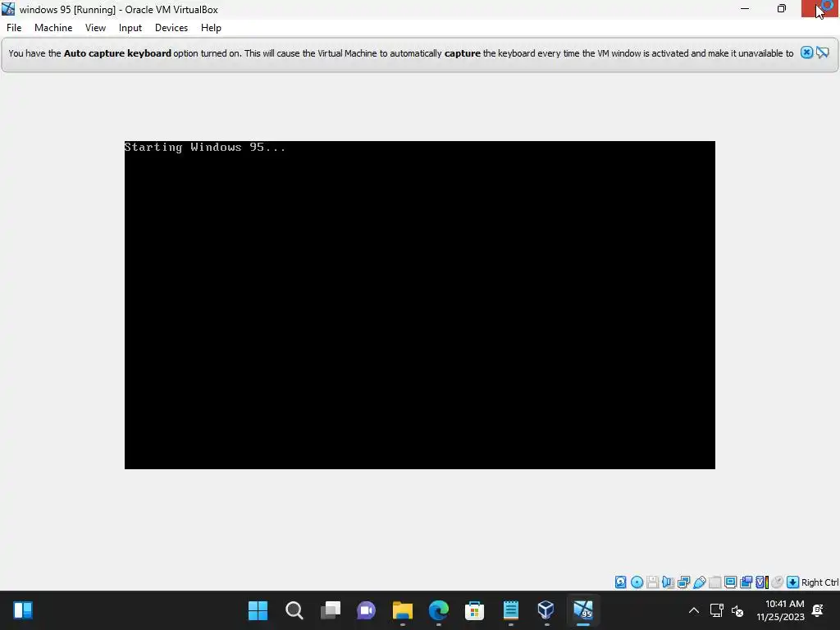The image size is (840, 630).
Task: Dismiss the Auto capture keyboard notification
Action: (807, 52)
